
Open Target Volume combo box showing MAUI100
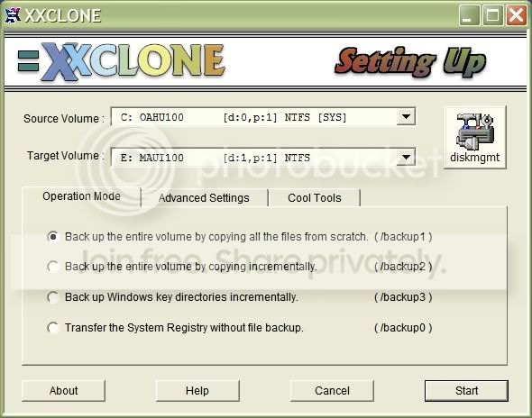coord(263,157)
